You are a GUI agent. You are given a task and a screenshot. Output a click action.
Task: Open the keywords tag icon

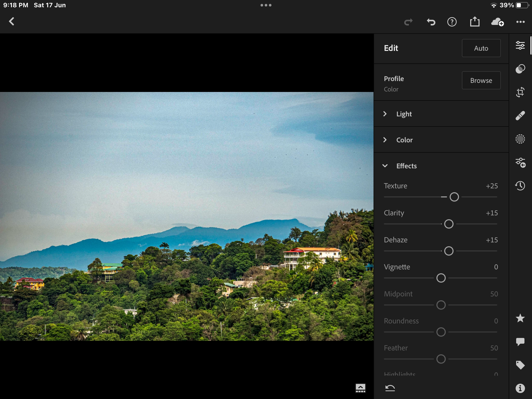click(x=520, y=365)
